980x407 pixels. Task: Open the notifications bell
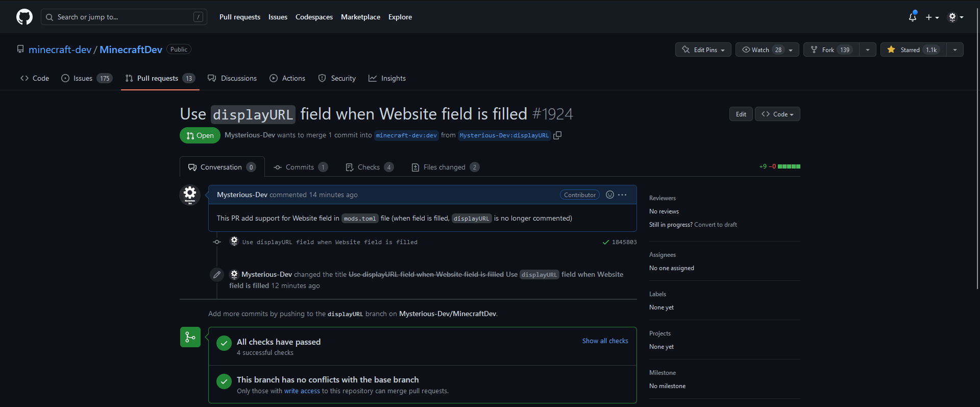click(x=913, y=17)
